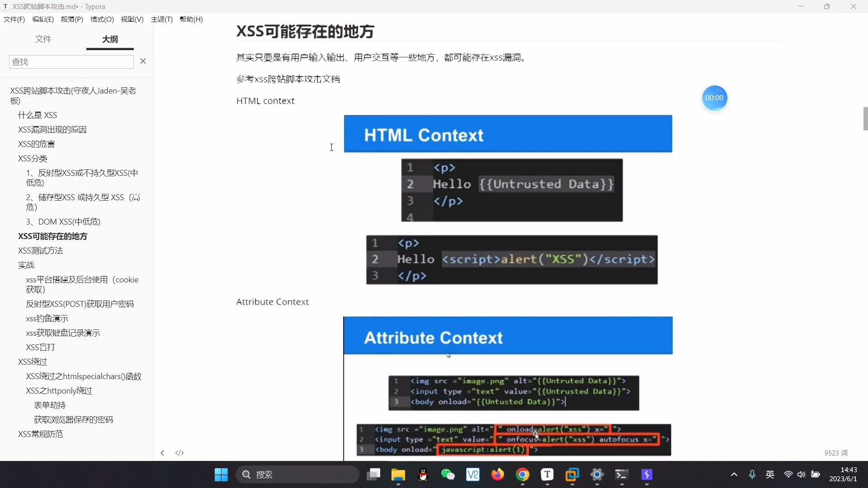Viewport: 868px width, 488px height.
Task: Expand hidden tray icons with the chevron
Action: 734,474
